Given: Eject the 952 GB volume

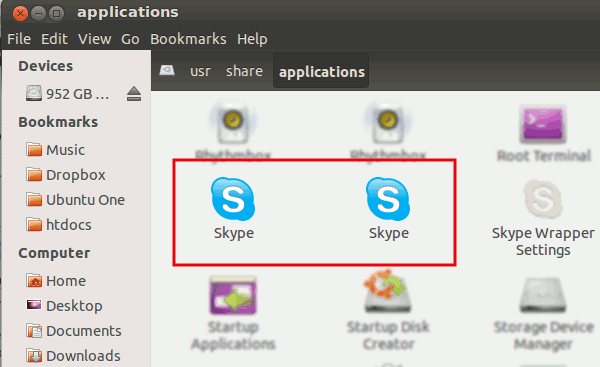Looking at the screenshot, I should coord(134,94).
